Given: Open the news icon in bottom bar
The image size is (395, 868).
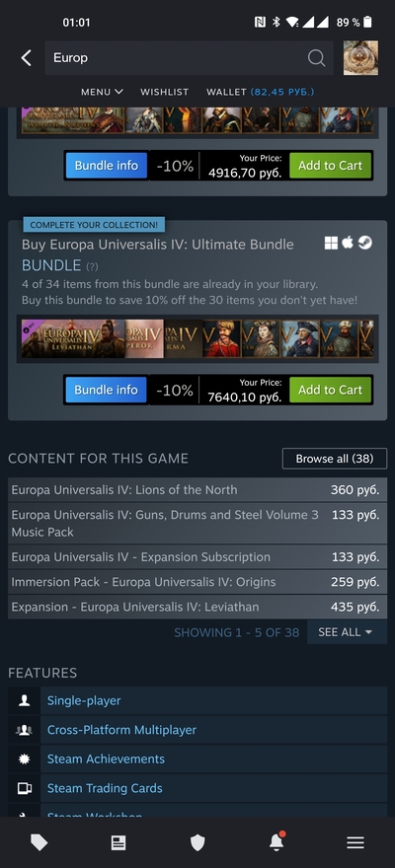Looking at the screenshot, I should [x=118, y=842].
